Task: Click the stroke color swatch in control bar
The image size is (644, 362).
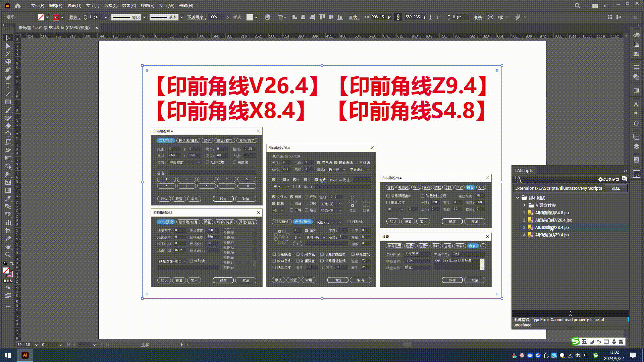Action: (x=56, y=17)
